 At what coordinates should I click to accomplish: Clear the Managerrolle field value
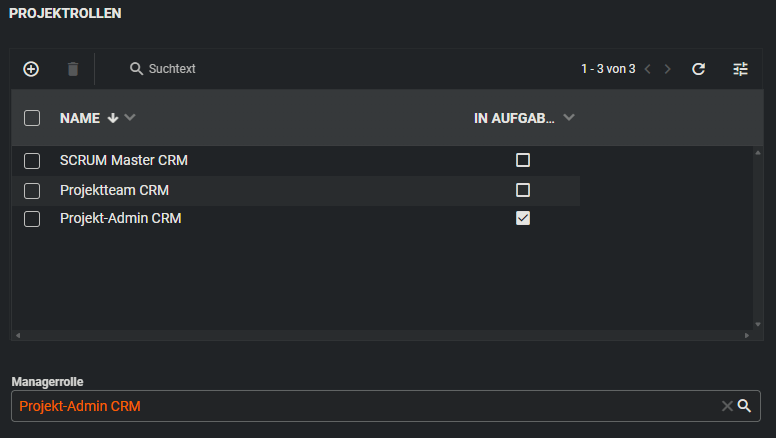[x=727, y=406]
